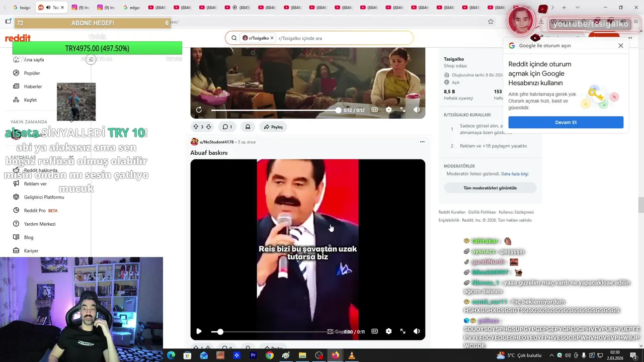This screenshot has height=362, width=644.
Task: Click the search magnifier icon
Action: pyautogui.click(x=234, y=38)
